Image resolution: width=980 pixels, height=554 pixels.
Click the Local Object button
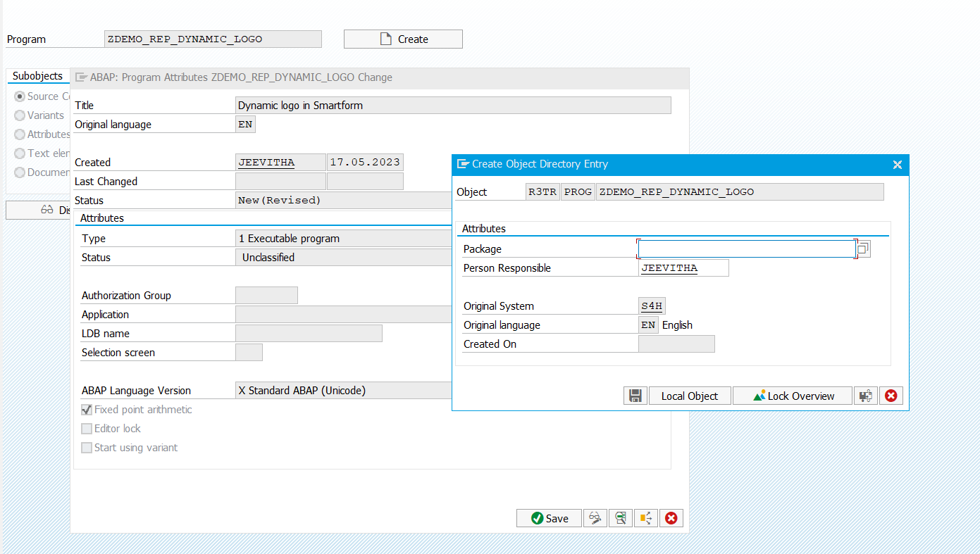(x=689, y=396)
